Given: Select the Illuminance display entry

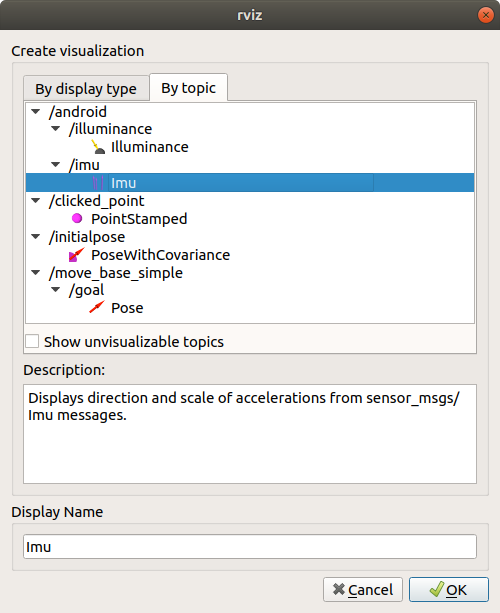Looking at the screenshot, I should pos(150,147).
